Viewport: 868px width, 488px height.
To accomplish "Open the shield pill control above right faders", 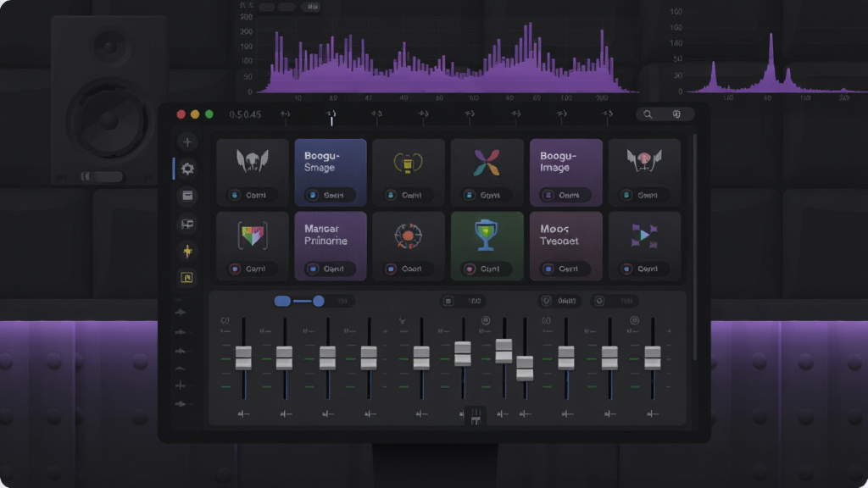I will coord(559,301).
